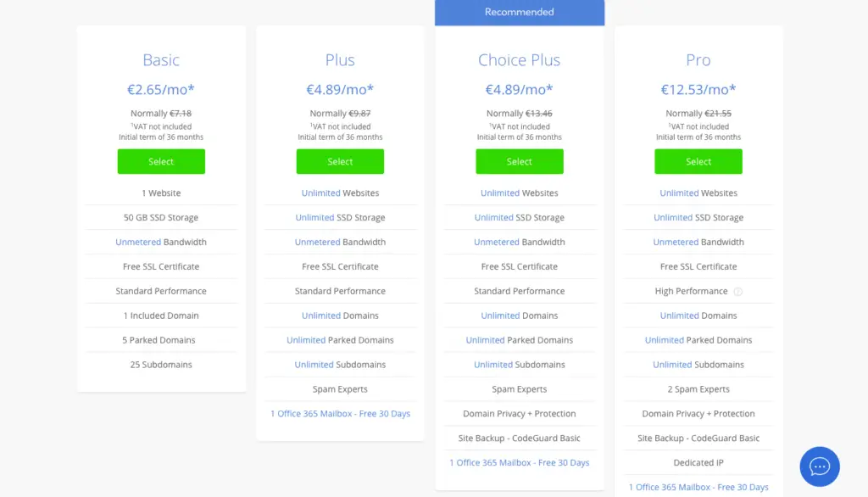Image resolution: width=868 pixels, height=497 pixels.
Task: Click Unlimited Parked Domains in Pro plan
Action: point(698,339)
